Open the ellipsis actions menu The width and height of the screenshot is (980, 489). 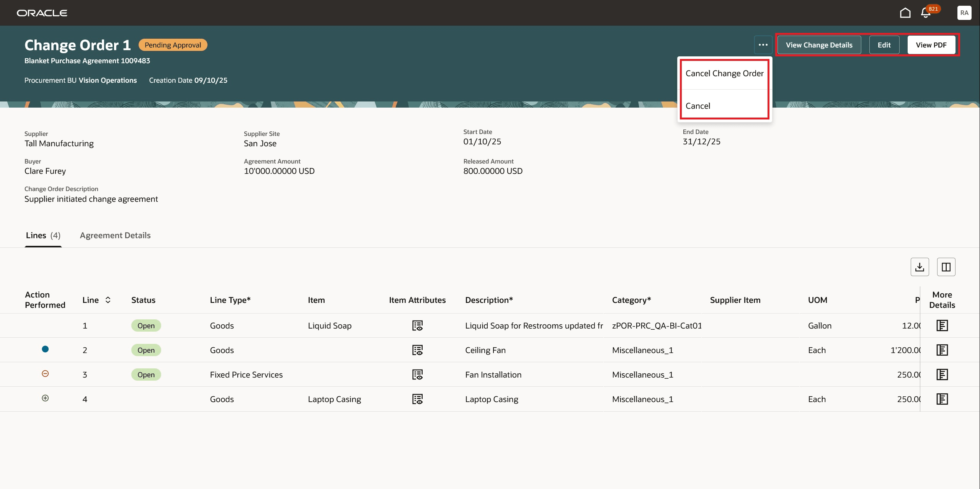pyautogui.click(x=763, y=45)
